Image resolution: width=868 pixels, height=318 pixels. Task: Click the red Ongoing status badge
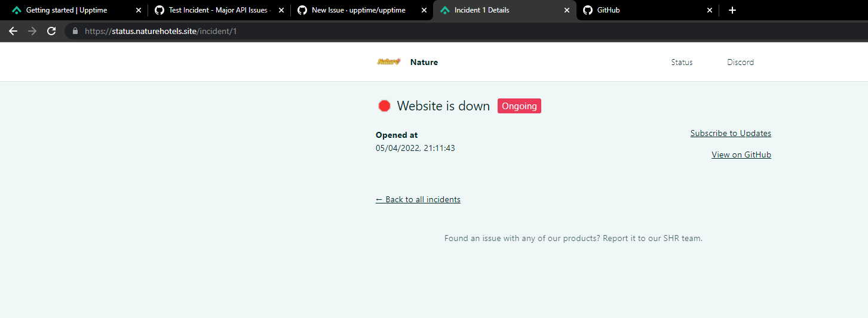tap(519, 106)
